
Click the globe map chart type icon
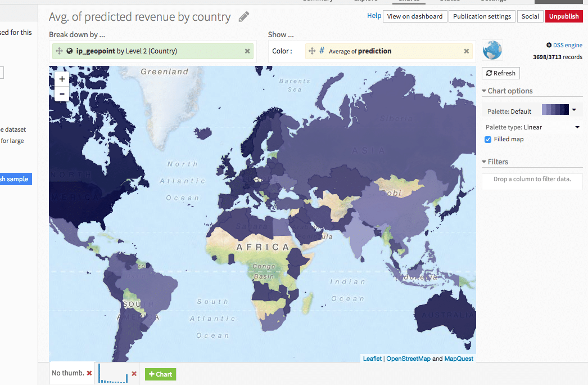click(492, 50)
